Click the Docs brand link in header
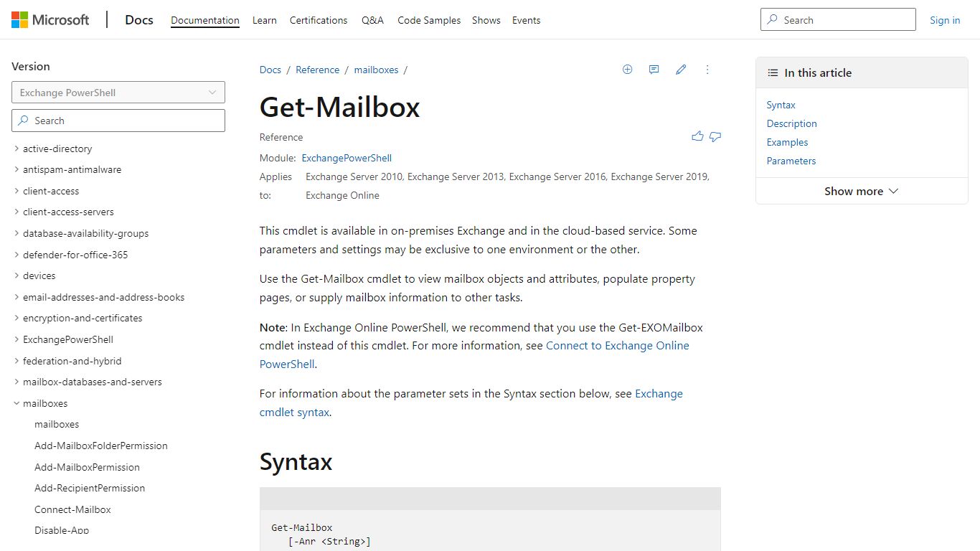Screen dimensions: 980x551 [139, 20]
